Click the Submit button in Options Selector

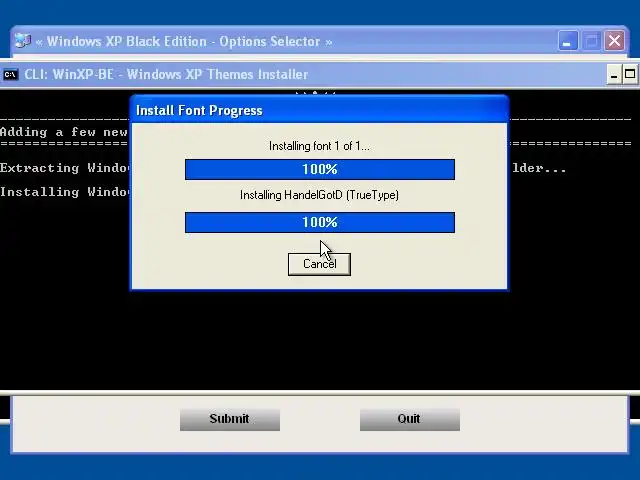(230, 419)
